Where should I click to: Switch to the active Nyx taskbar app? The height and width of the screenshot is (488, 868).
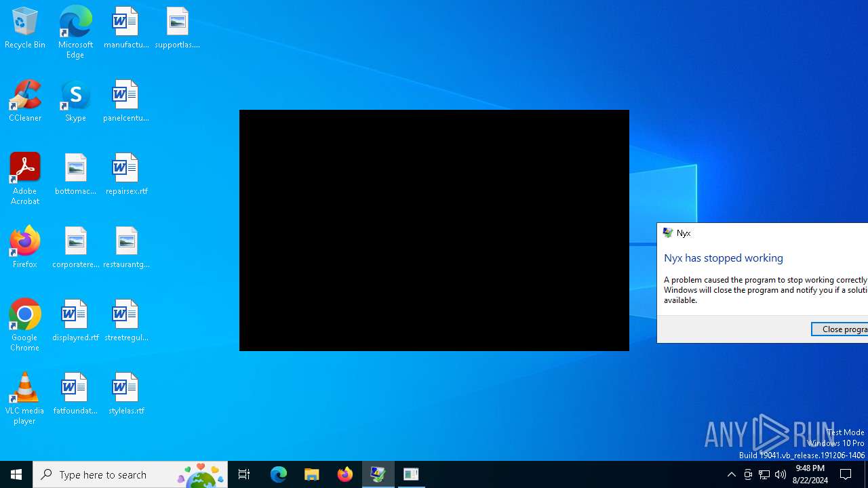pyautogui.click(x=378, y=474)
